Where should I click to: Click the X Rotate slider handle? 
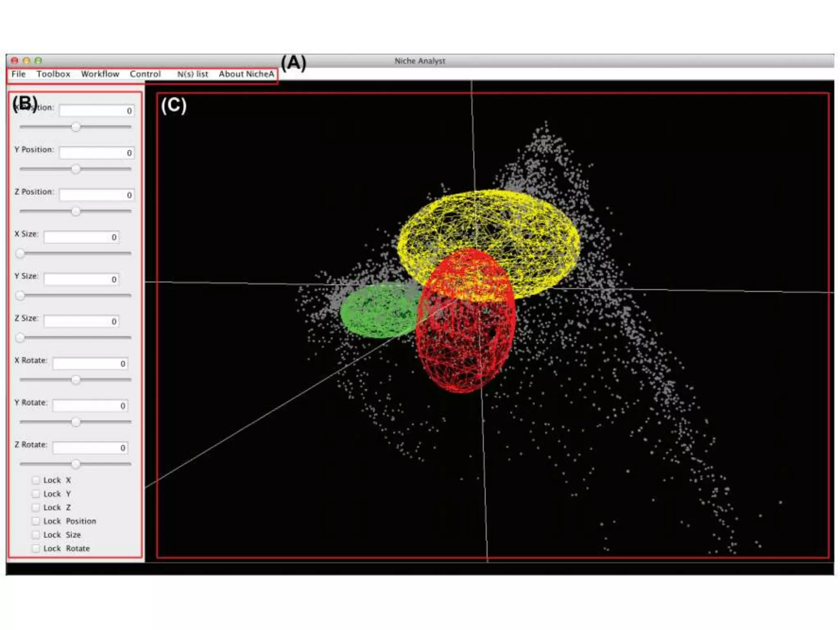click(x=75, y=380)
